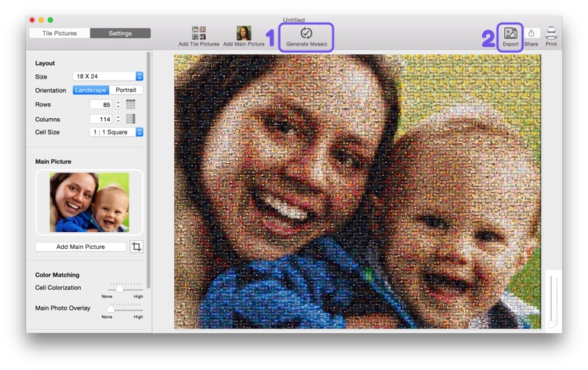Click the crop icon beside Add Main Picture
Image resolution: width=588 pixels, height=370 pixels.
coord(137,247)
